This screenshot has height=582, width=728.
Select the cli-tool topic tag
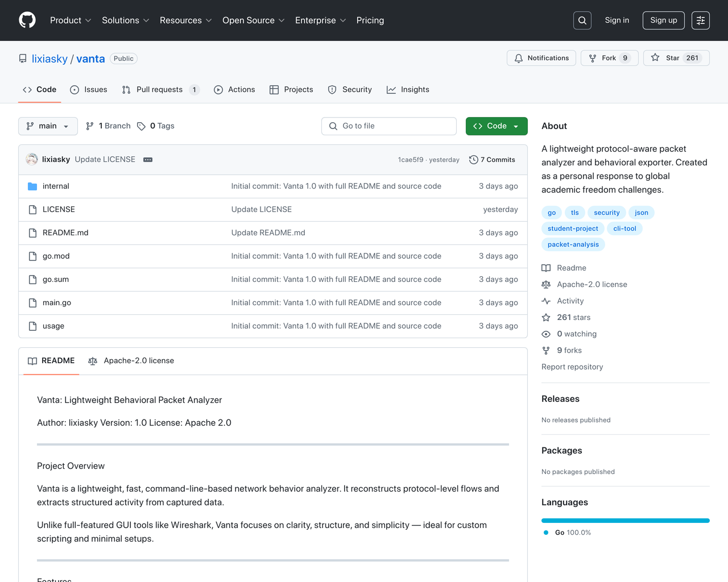[x=624, y=228]
